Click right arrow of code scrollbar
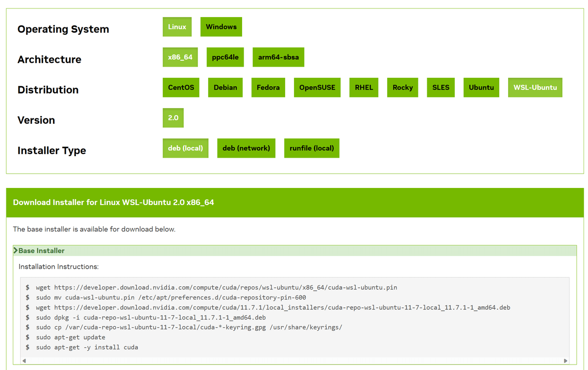This screenshot has height=370, width=588. point(565,361)
